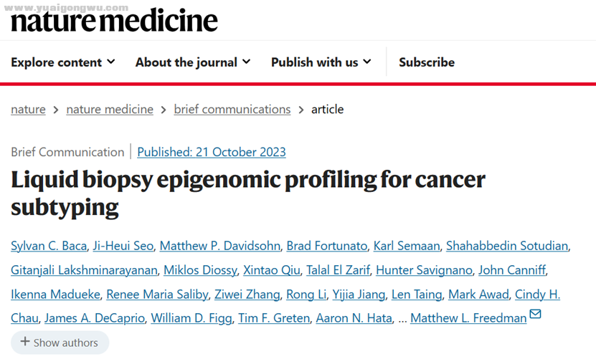Open author Ji-Heui Seo link
This screenshot has height=364, width=596.
[123, 246]
